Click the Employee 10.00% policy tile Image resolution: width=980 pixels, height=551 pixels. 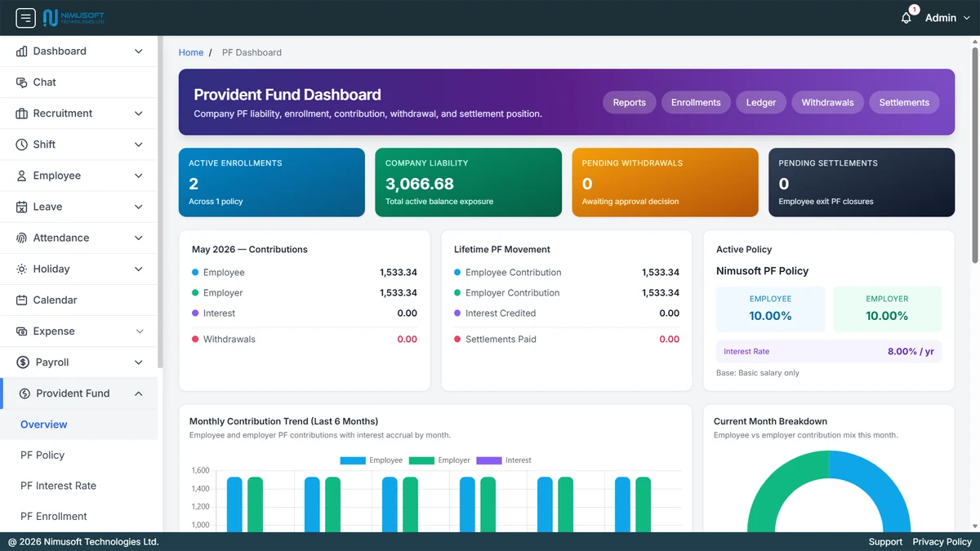pos(770,309)
